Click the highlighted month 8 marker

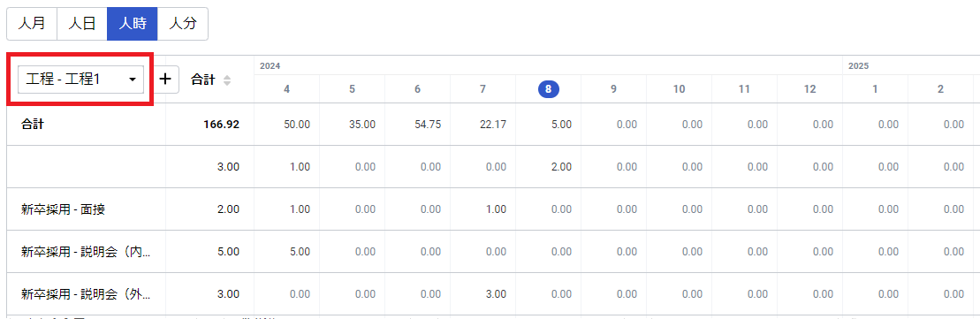point(548,89)
